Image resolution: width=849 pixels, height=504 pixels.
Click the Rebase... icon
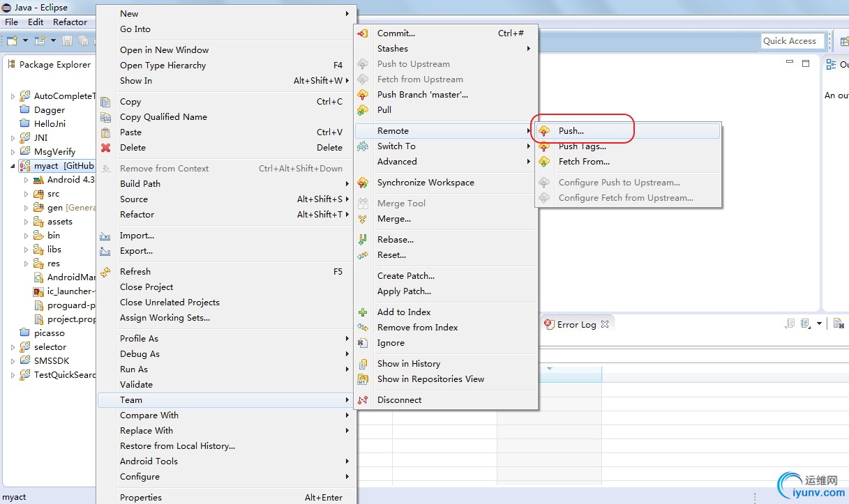tap(363, 240)
